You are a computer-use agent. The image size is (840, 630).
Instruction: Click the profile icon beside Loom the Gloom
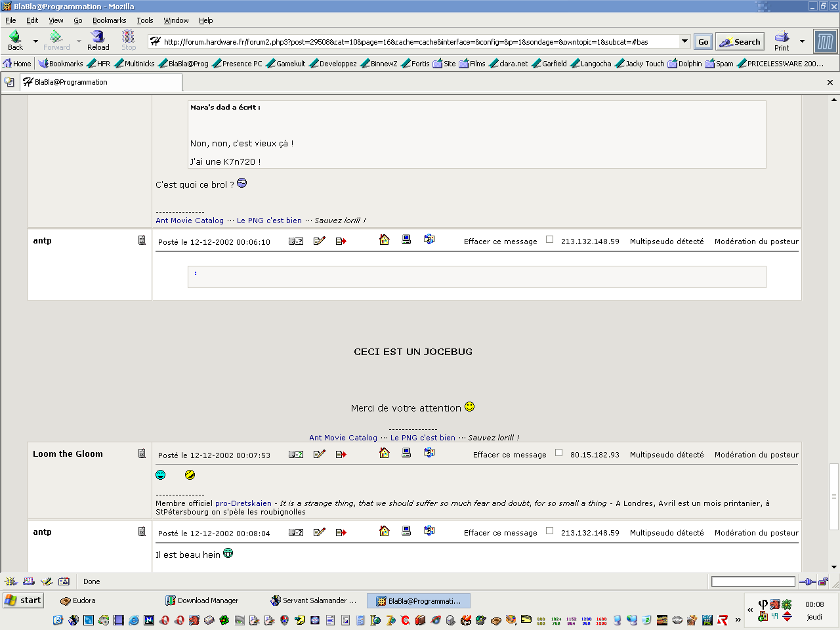(x=142, y=453)
